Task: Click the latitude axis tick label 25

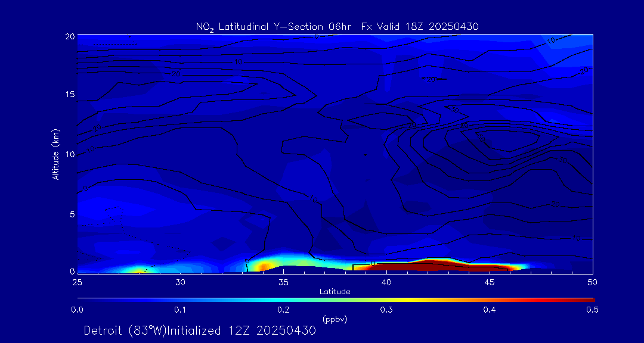Action: (77, 282)
